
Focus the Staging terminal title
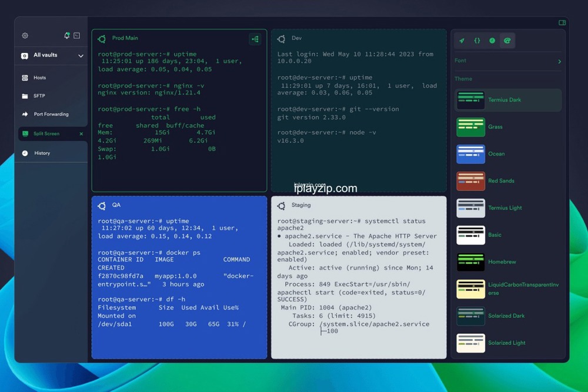[x=301, y=205]
